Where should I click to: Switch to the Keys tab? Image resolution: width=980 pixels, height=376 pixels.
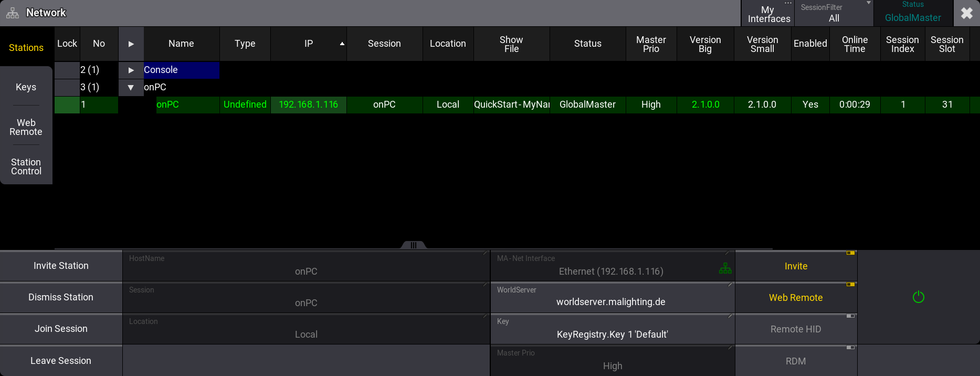pyautogui.click(x=26, y=87)
